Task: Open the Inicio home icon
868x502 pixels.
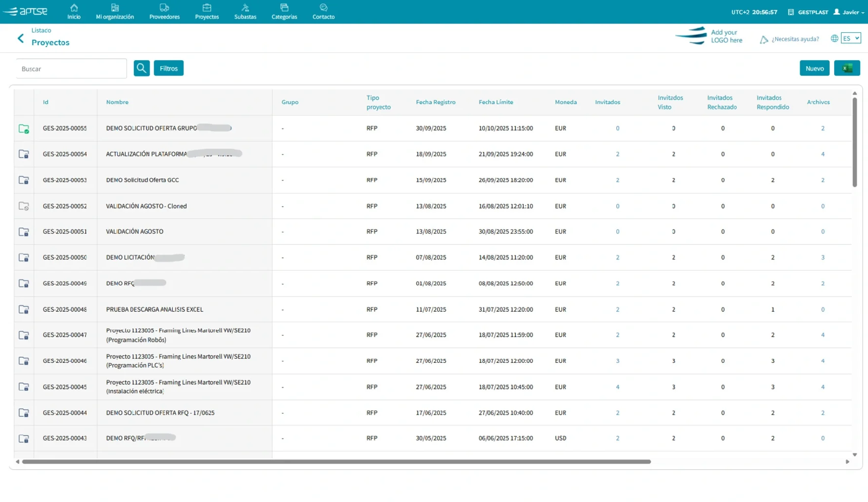Action: [74, 11]
